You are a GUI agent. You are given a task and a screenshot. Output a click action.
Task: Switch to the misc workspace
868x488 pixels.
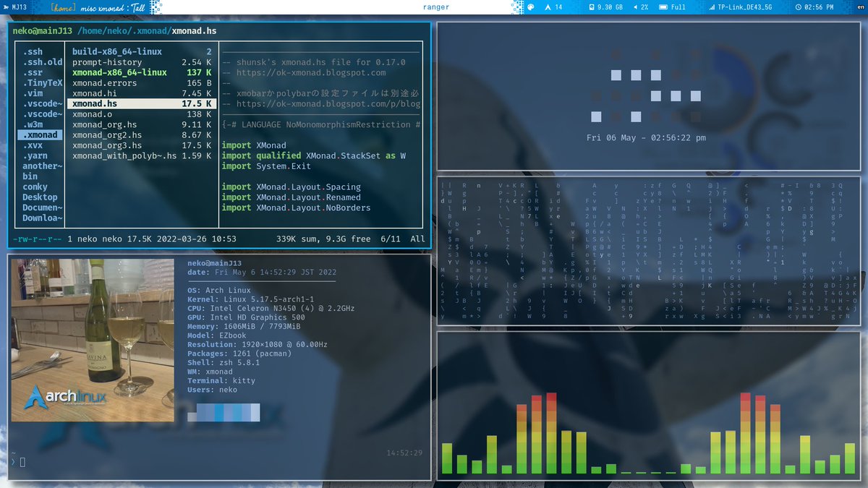pos(89,7)
